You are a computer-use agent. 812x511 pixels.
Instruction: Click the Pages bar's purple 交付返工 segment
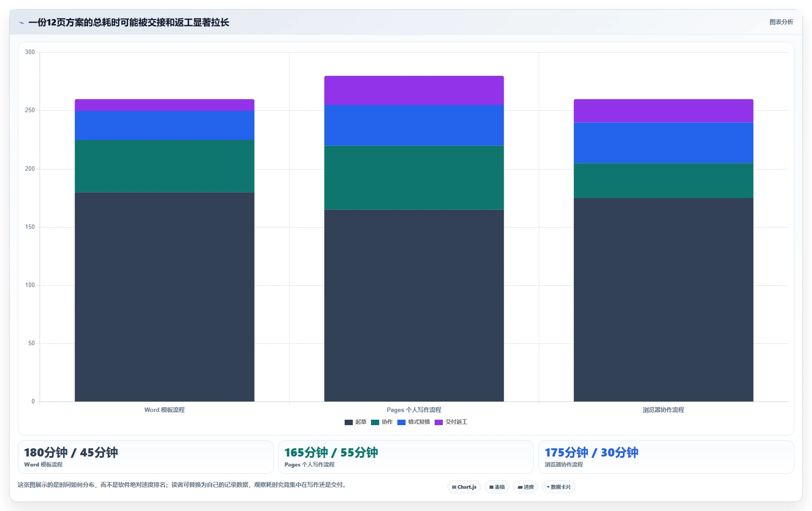tap(414, 90)
